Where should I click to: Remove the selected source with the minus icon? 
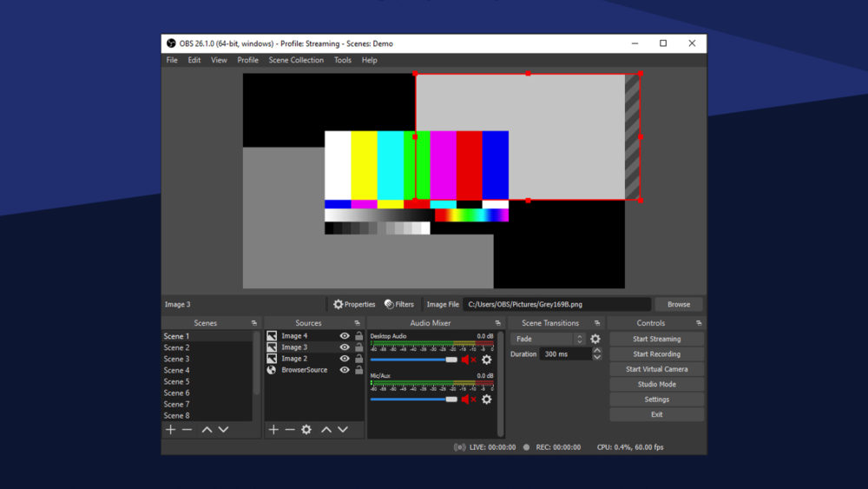[290, 430]
